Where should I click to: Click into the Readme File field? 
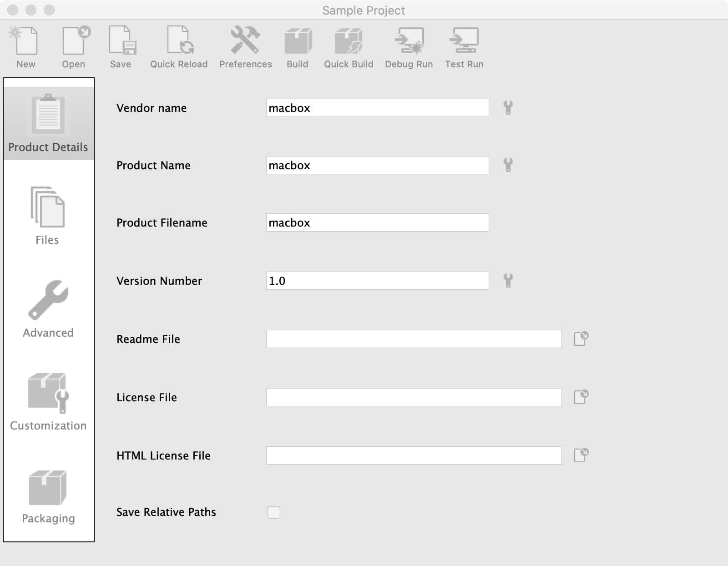(414, 339)
